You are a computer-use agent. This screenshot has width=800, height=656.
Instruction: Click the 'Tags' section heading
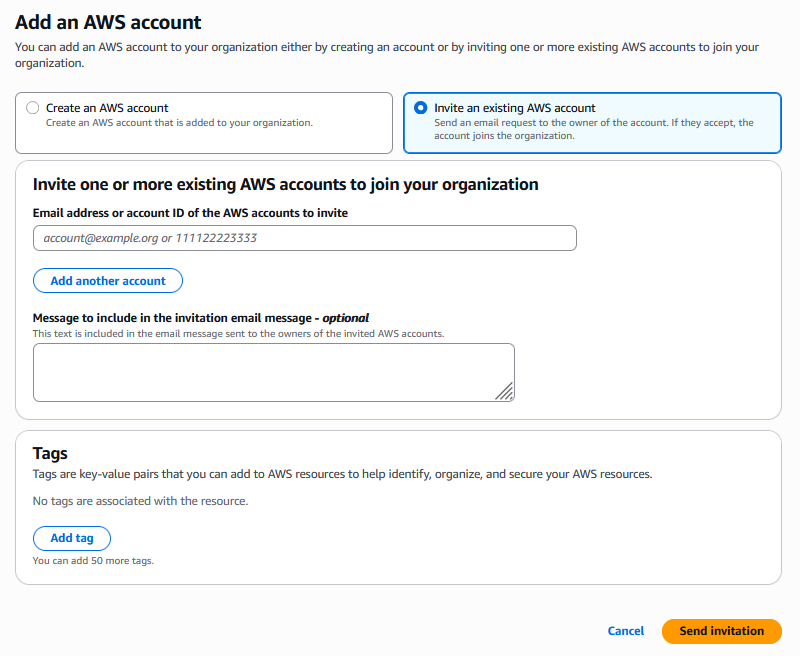50,453
